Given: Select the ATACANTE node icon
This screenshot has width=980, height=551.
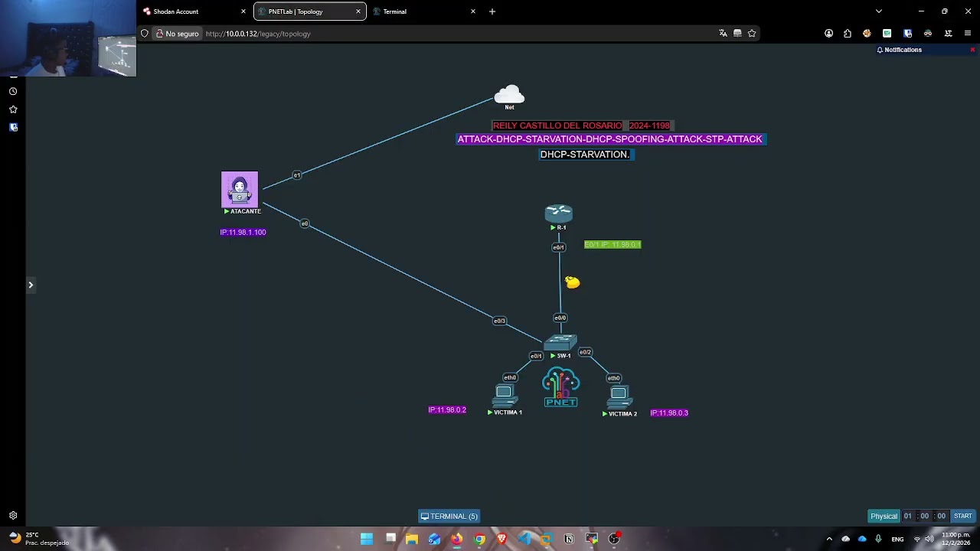Looking at the screenshot, I should click(x=240, y=189).
